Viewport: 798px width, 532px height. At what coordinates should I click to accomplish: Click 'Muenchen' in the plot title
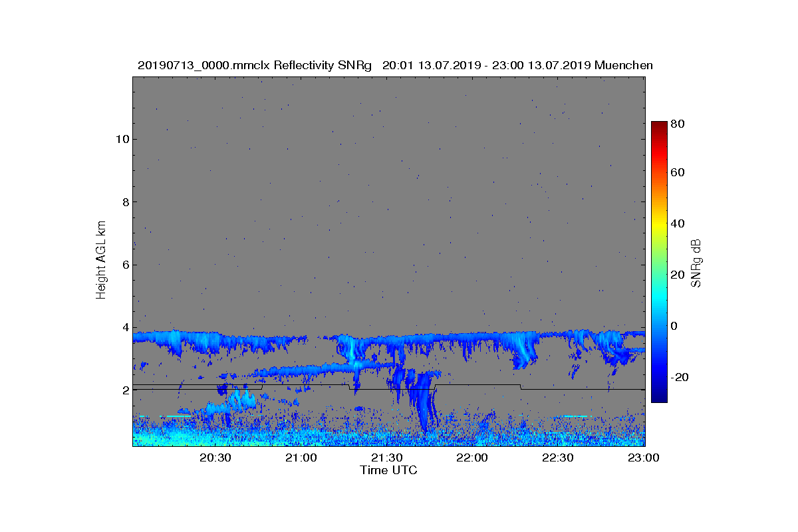pyautogui.click(x=624, y=65)
